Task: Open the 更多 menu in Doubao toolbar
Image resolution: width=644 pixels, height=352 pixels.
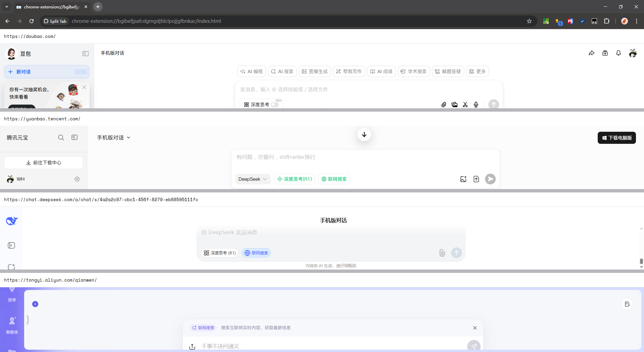Action: (x=477, y=71)
